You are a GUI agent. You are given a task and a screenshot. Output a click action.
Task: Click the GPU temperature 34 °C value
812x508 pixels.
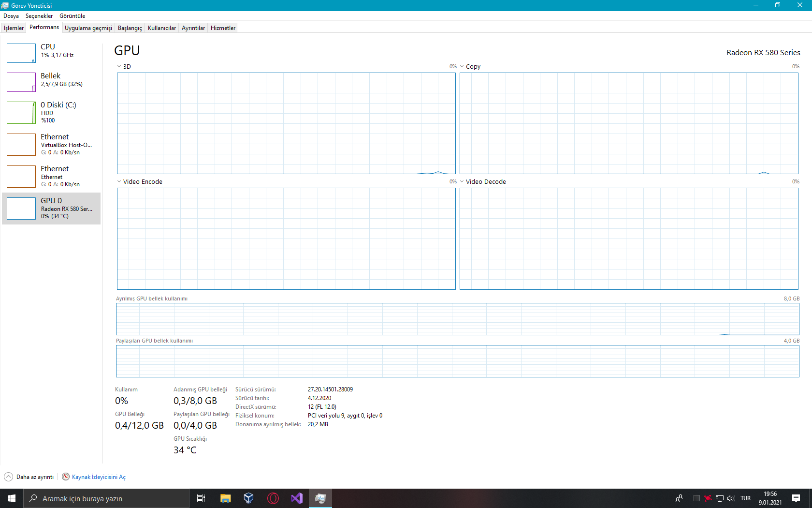185,450
